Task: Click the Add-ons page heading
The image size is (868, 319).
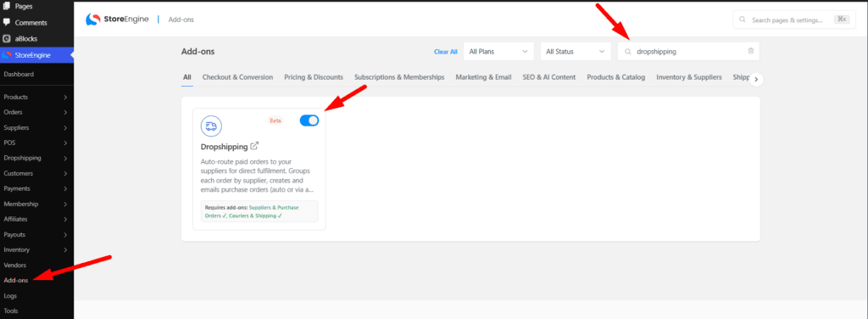Action: 198,52
